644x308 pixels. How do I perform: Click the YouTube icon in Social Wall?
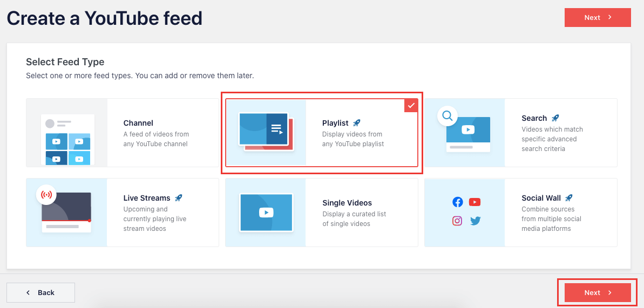point(475,202)
